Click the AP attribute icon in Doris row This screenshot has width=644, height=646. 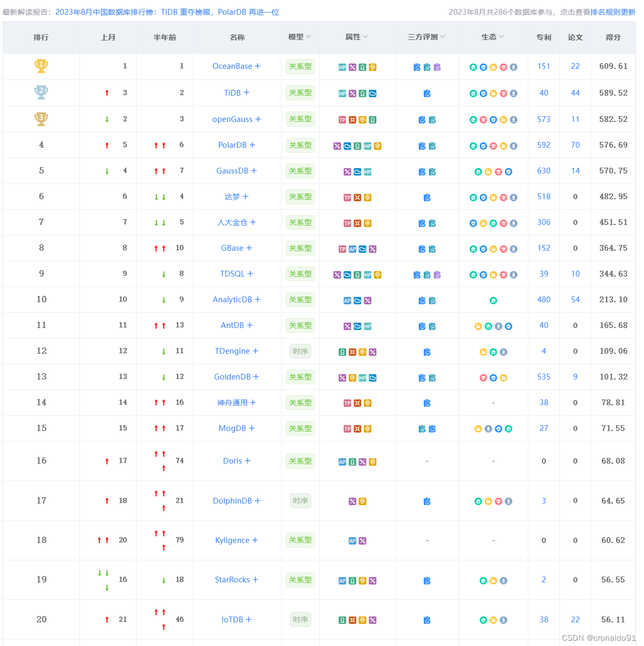[x=342, y=462]
